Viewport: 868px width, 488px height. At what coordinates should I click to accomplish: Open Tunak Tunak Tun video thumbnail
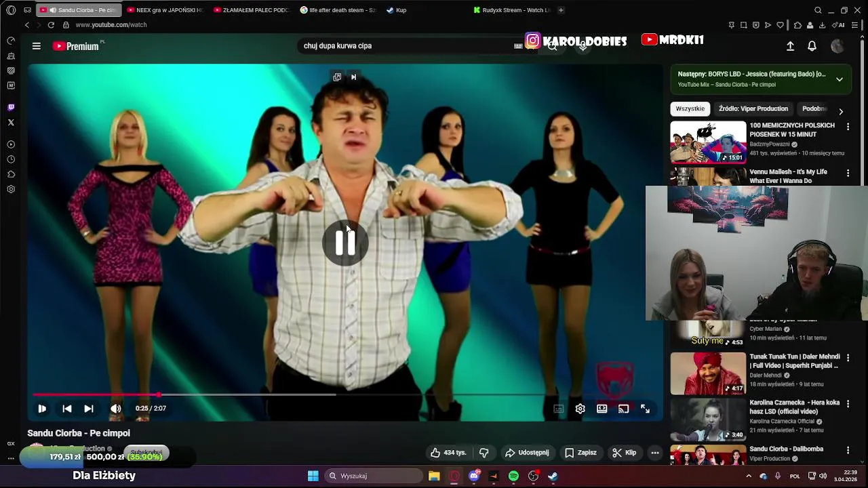tap(708, 373)
